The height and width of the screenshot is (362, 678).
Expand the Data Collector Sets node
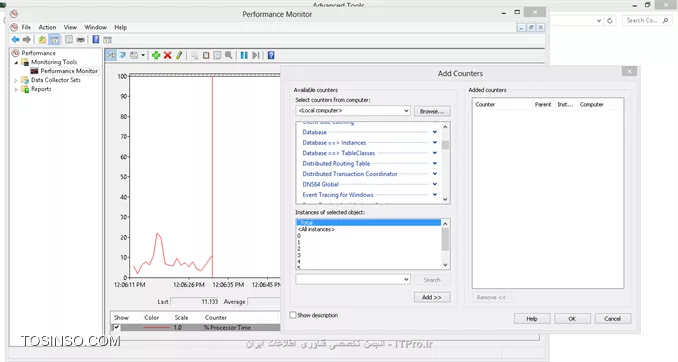[x=16, y=80]
